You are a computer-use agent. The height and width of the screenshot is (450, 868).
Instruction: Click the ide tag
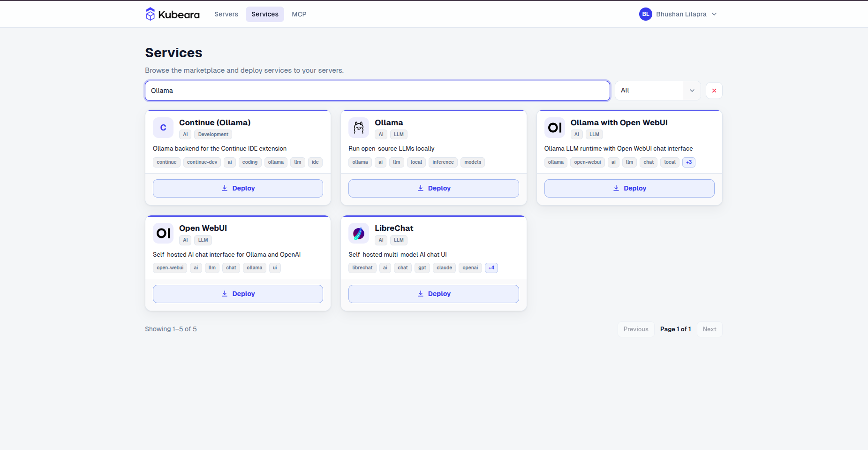click(315, 162)
